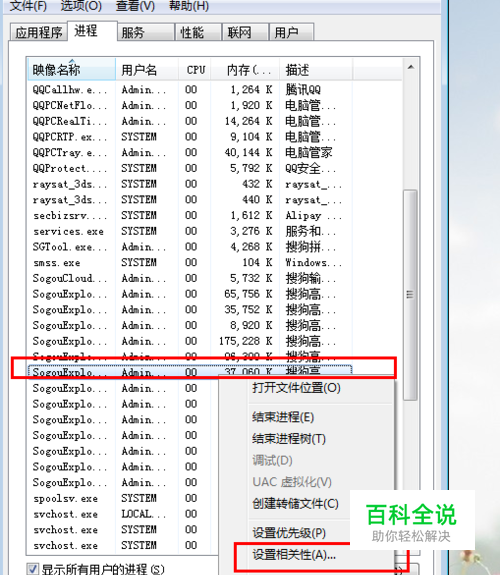The image size is (500, 575).
Task: Switch to the 性能 tab
Action: click(x=198, y=32)
